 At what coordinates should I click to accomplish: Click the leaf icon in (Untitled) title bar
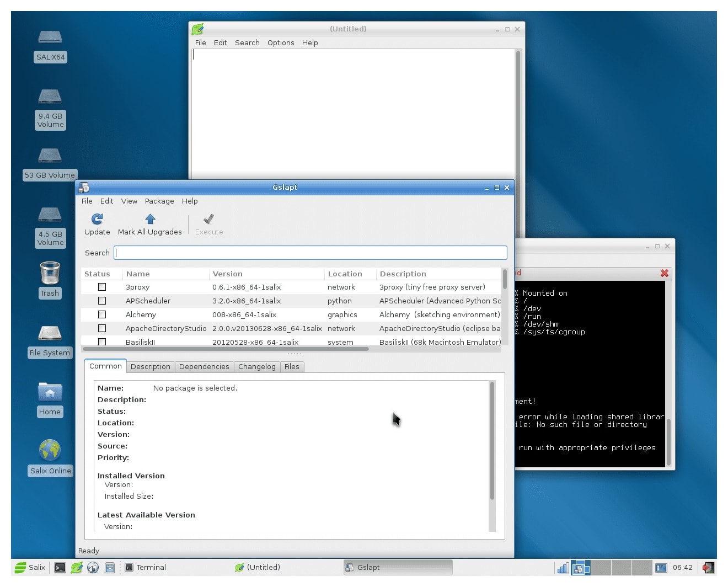[x=197, y=29]
